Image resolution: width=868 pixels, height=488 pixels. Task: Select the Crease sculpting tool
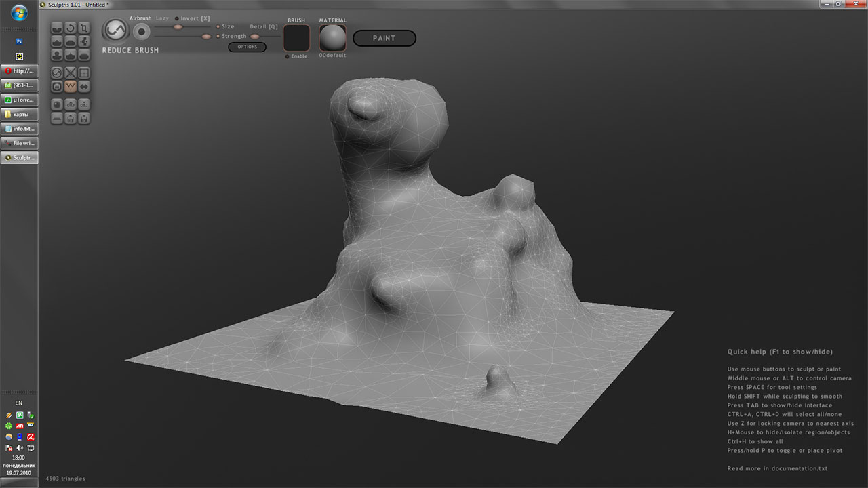click(x=57, y=28)
